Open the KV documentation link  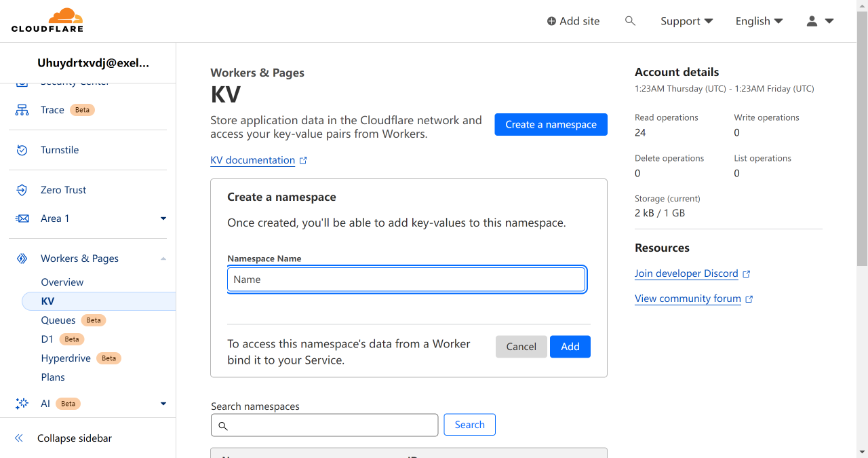pos(253,160)
